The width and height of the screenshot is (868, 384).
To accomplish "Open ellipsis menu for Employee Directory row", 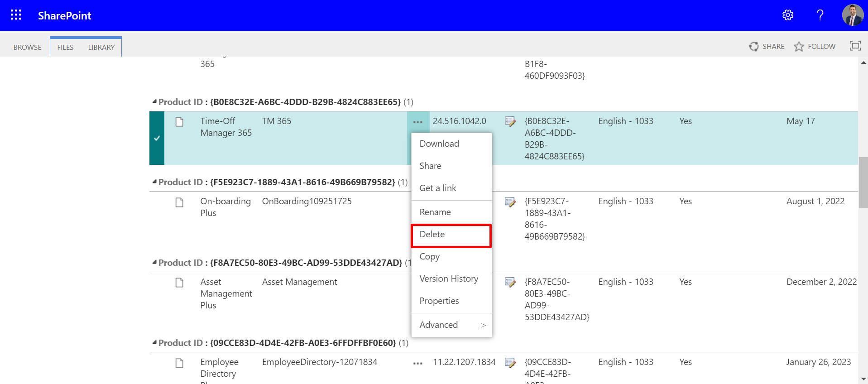I will coord(417,363).
